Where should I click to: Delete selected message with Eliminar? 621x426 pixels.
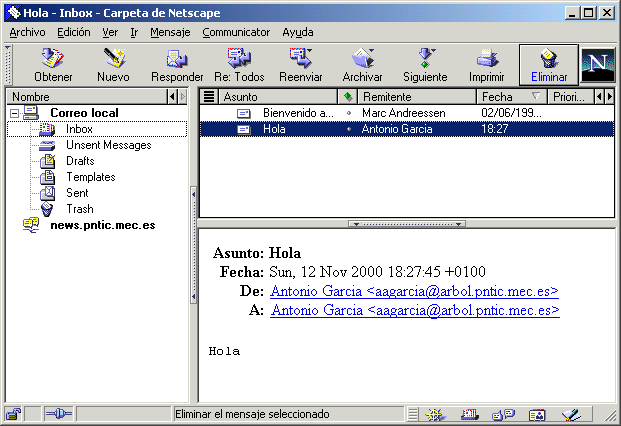549,65
